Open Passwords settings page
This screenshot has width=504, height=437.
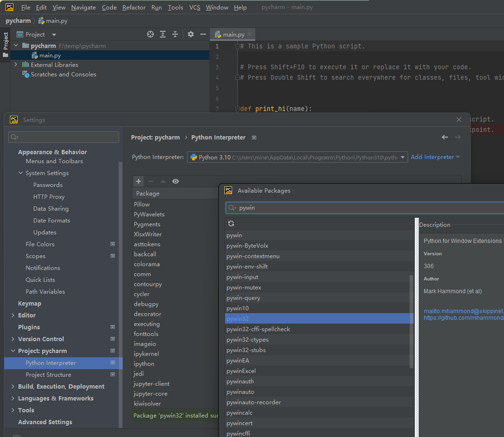(x=48, y=185)
